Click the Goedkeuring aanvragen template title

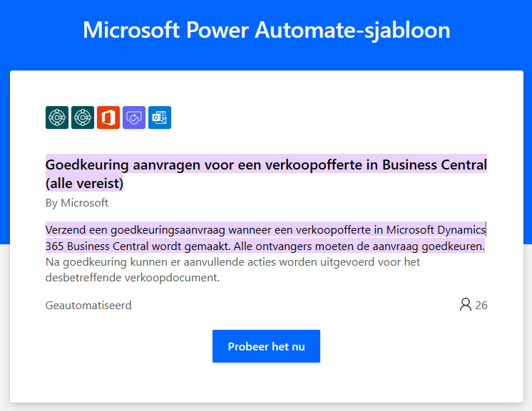point(266,174)
